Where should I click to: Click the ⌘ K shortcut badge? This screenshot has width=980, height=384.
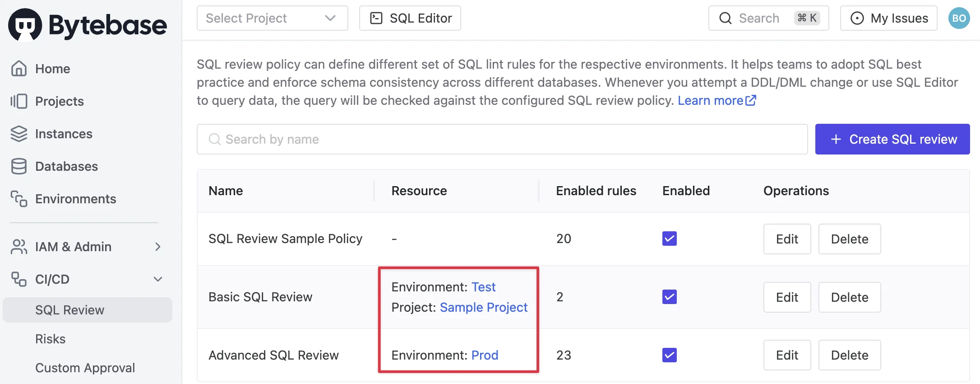[x=807, y=18]
